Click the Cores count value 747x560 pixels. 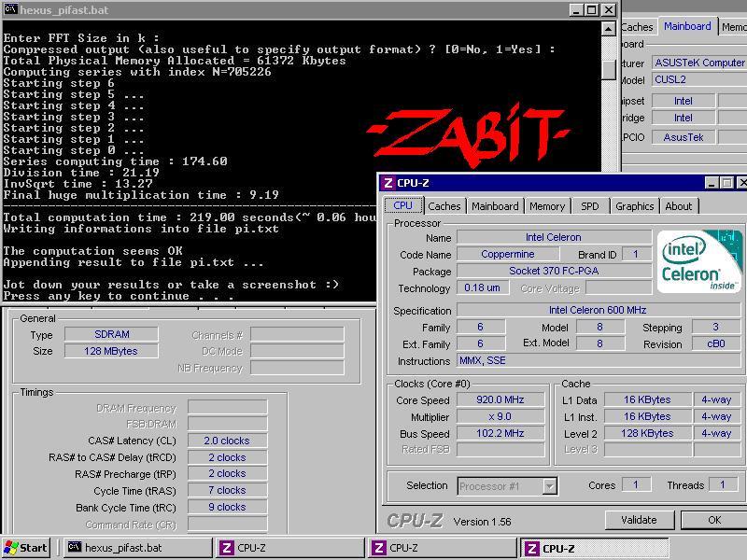pos(636,485)
